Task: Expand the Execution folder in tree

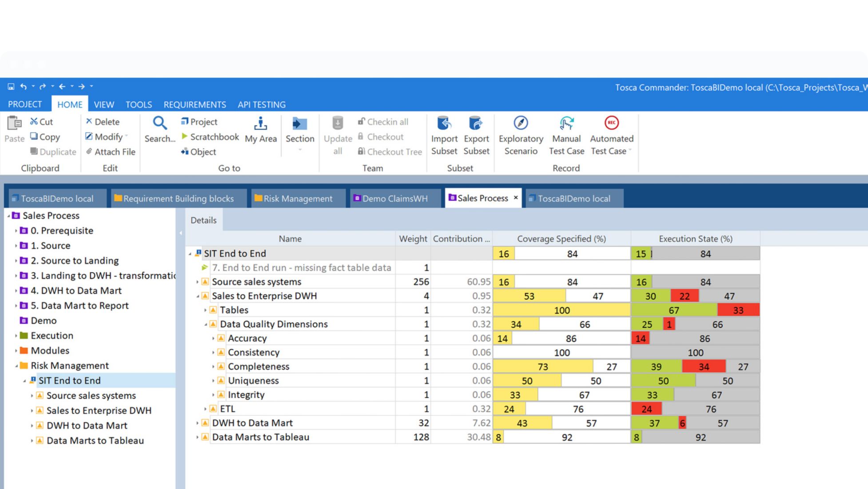Action: (16, 336)
